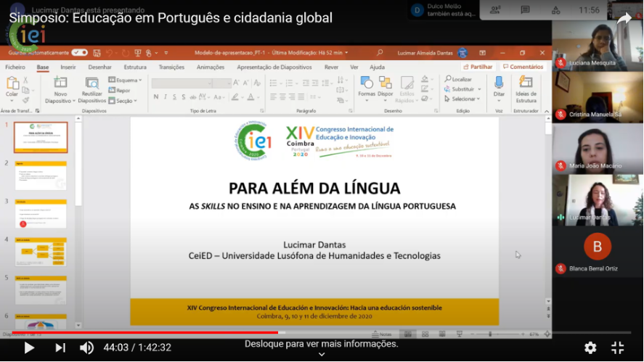Click the Format Painter brush icon
Image resolution: width=644 pixels, height=362 pixels.
coord(25,99)
